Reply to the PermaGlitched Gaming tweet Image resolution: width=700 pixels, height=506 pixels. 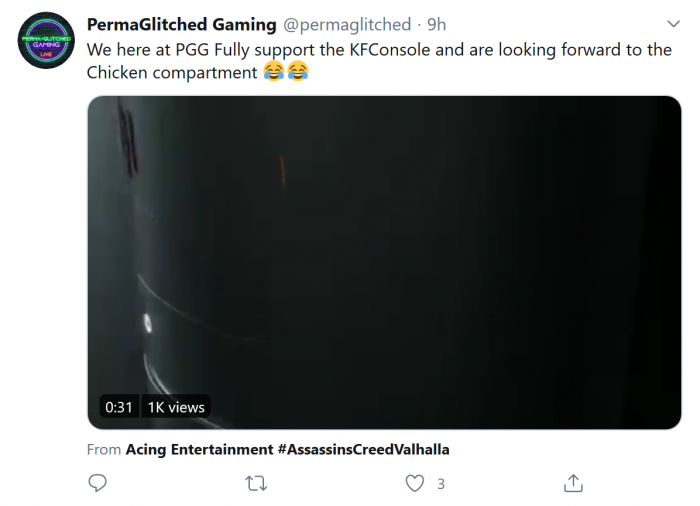(97, 484)
